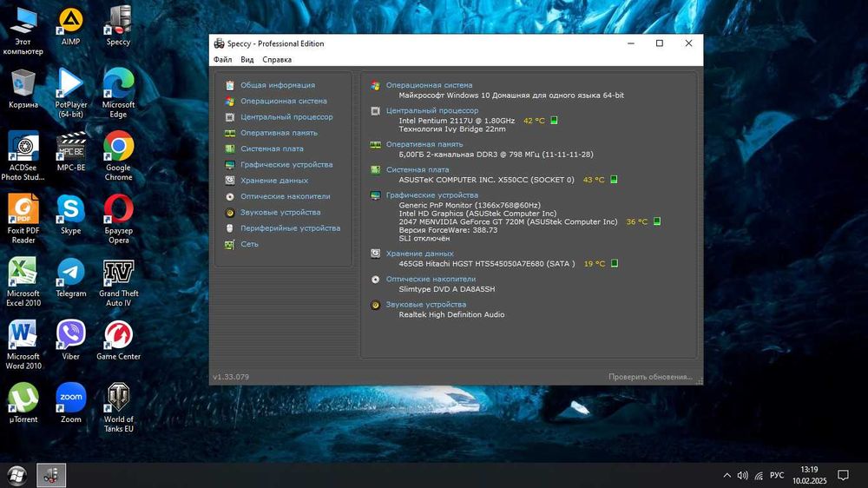Open Сеть section from sidebar
868x488 pixels.
click(249, 244)
